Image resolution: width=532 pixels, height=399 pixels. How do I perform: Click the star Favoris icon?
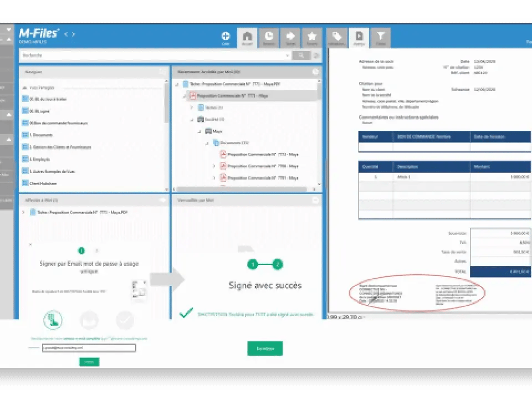(x=312, y=37)
